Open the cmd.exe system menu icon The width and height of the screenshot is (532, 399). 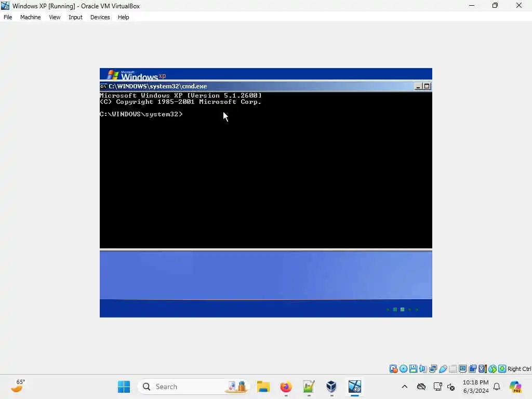click(x=103, y=86)
